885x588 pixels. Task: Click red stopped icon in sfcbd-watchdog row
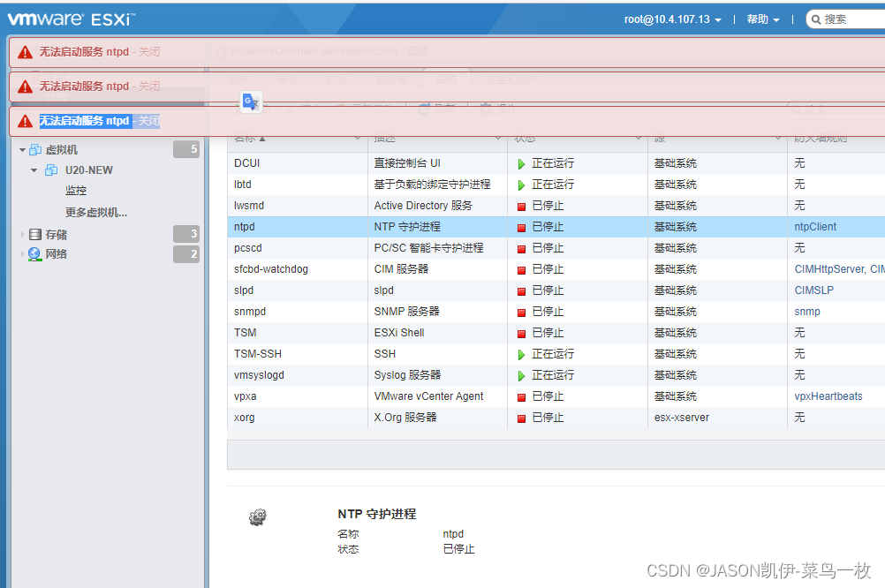[521, 270]
